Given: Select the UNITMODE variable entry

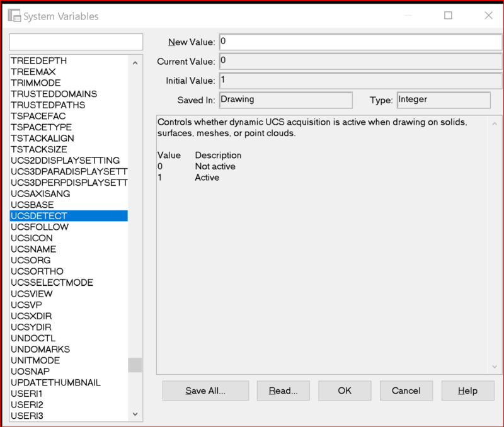Looking at the screenshot, I should coord(35,360).
